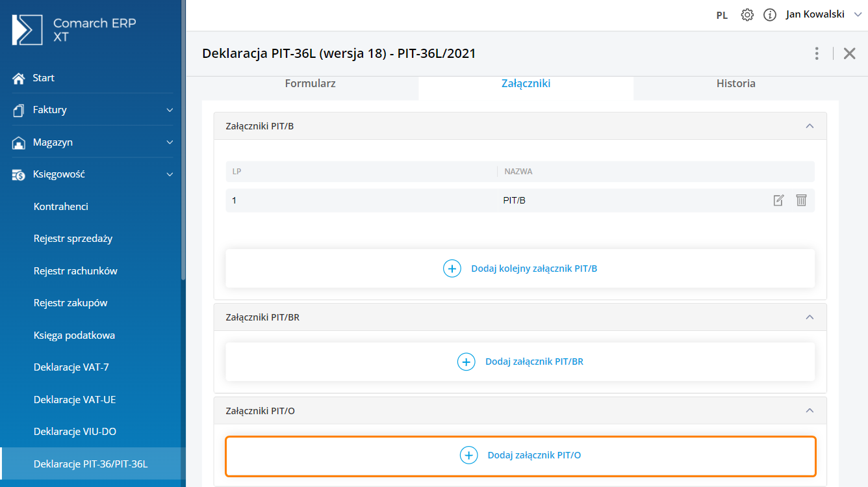Open the three-dot more options menu
Screen dimensions: 868x487
[x=817, y=53]
